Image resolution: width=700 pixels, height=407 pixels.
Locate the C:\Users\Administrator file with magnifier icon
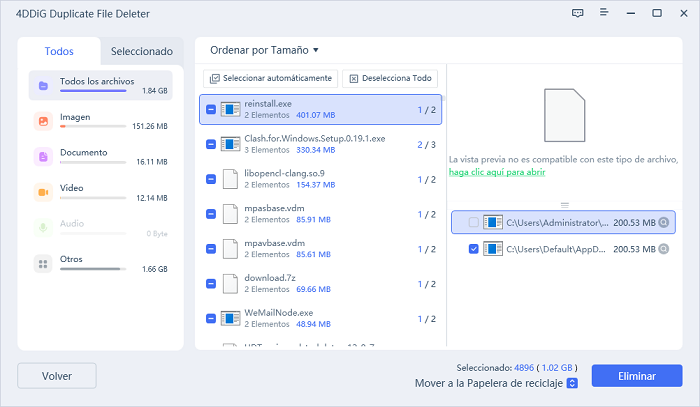point(664,222)
